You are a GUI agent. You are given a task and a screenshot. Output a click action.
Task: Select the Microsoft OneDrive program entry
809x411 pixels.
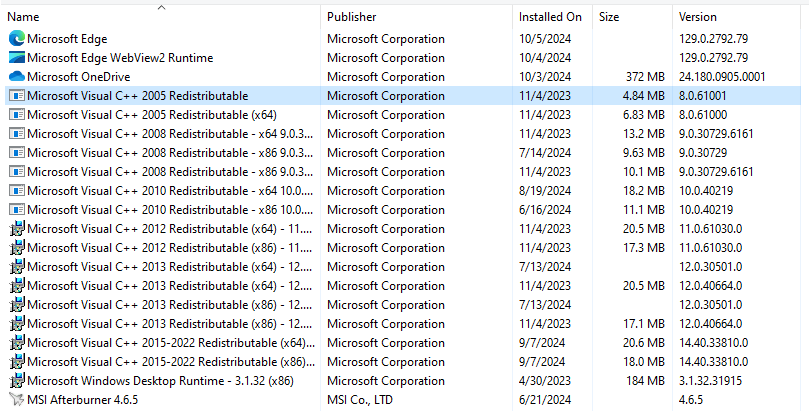(x=79, y=77)
